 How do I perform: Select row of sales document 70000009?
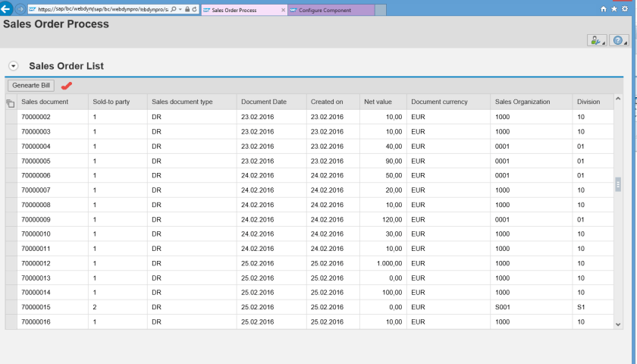pos(11,219)
